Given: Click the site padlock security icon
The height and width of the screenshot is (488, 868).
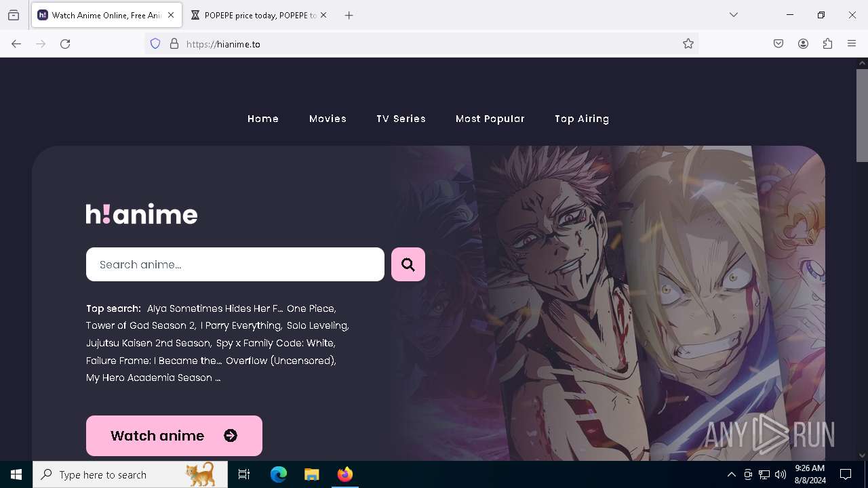Looking at the screenshot, I should pos(174,44).
